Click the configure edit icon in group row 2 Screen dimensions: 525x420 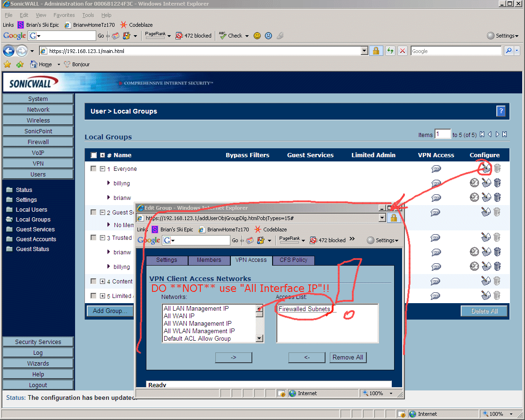coord(486,212)
